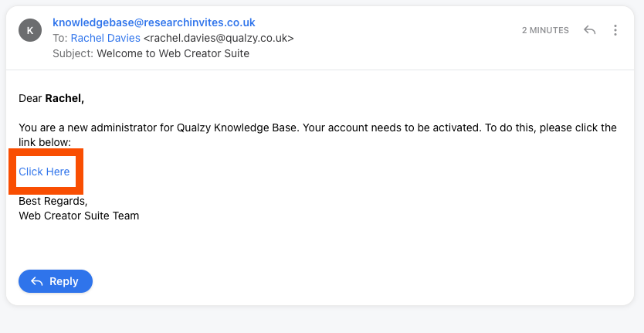This screenshot has width=644, height=333.
Task: Click the "Best Regards," line
Action: [53, 201]
